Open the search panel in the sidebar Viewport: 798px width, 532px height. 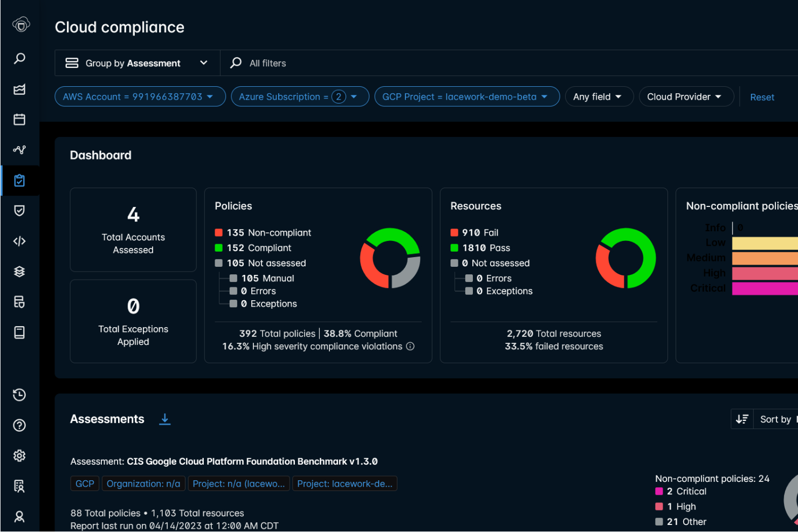point(19,58)
